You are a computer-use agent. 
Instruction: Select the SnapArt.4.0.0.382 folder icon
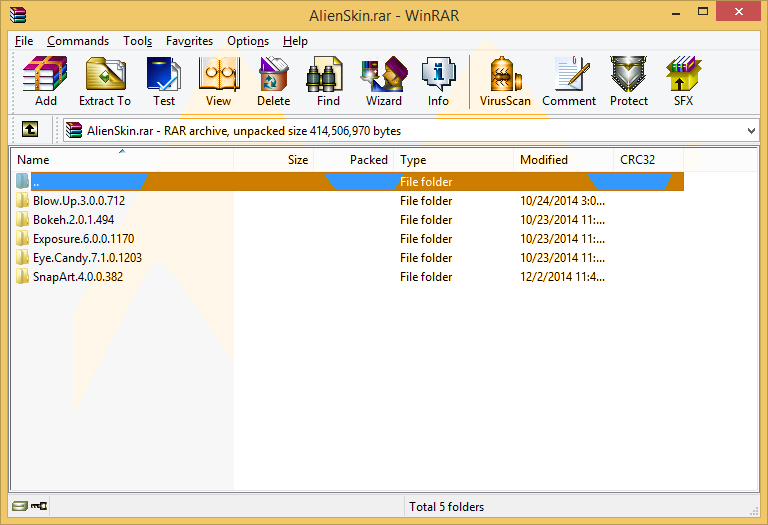[22, 277]
